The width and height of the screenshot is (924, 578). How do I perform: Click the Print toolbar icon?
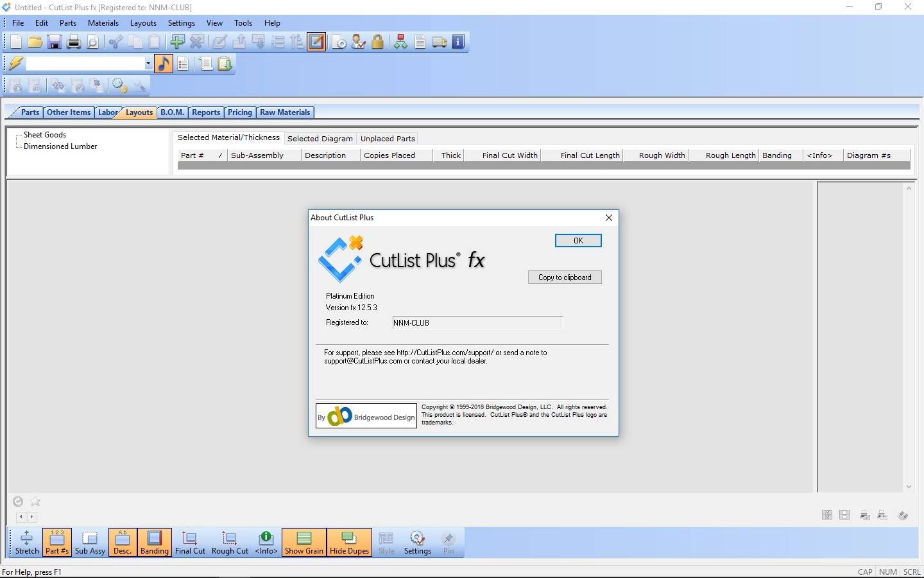(74, 42)
